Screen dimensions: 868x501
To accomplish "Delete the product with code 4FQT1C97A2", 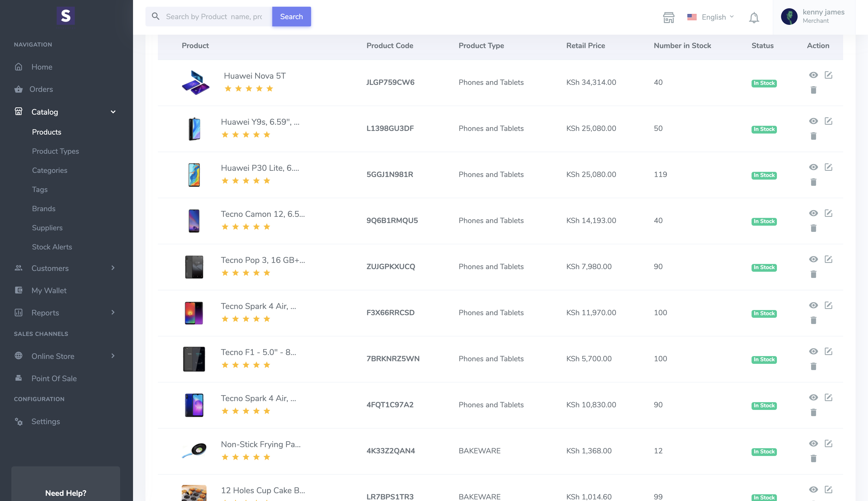I will [813, 412].
